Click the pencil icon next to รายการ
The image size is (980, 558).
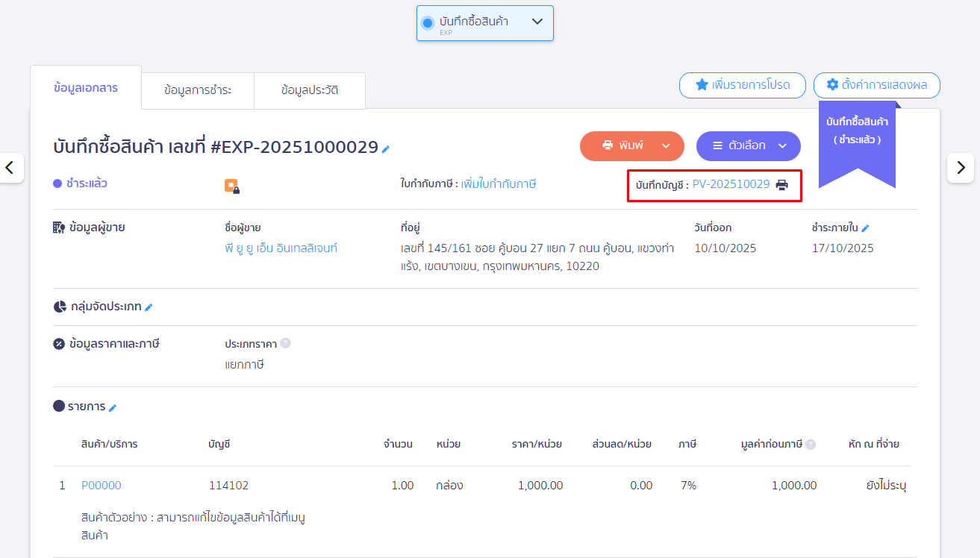coord(113,408)
